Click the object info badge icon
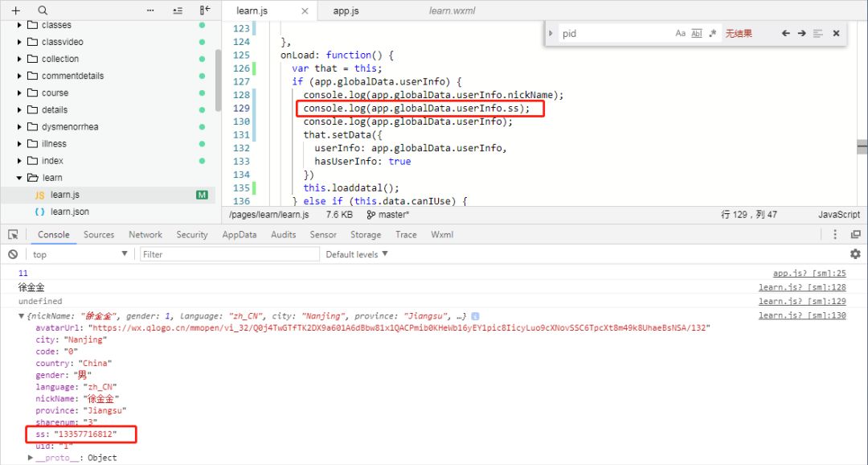Image resolution: width=868 pixels, height=465 pixels. pos(476,316)
